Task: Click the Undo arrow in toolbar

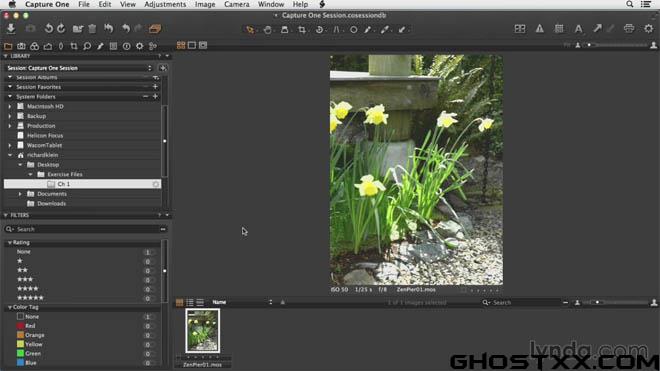Action: tap(125, 29)
